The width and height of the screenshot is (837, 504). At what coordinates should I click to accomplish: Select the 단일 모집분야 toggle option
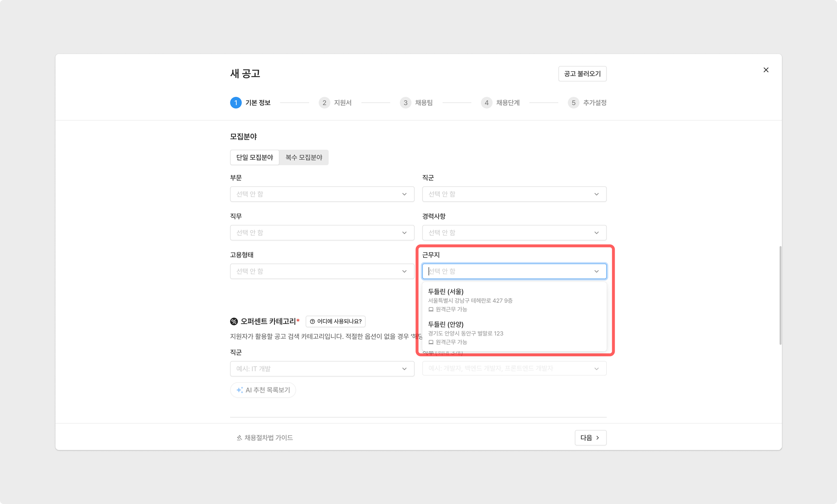tap(255, 157)
